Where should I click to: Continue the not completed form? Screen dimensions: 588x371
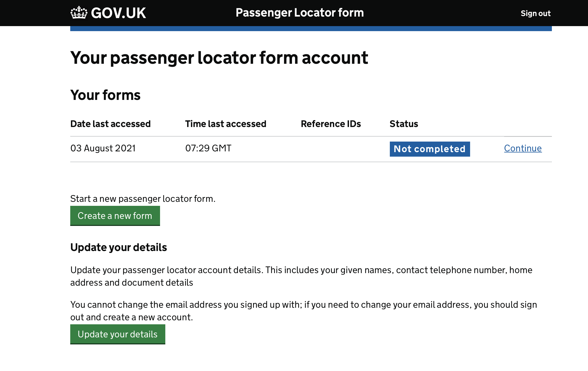523,148
